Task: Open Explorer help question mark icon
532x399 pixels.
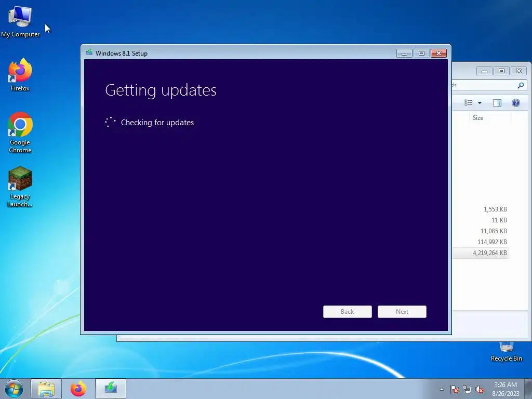Action: coord(516,103)
